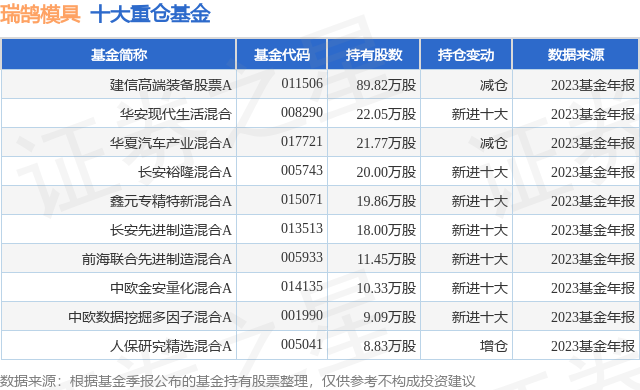Click fund code 008290

pyautogui.click(x=302, y=113)
